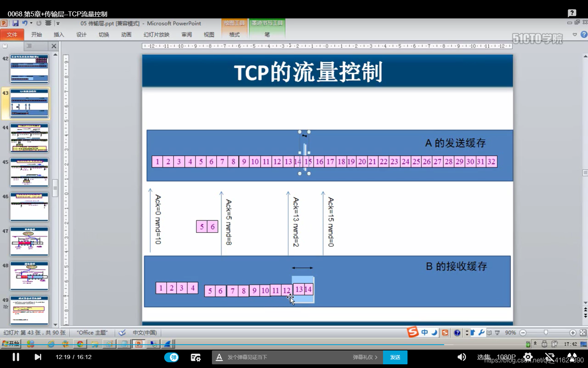Click PowerPoint taskbar button
Viewport: 588px width, 368px height.
pos(139,344)
